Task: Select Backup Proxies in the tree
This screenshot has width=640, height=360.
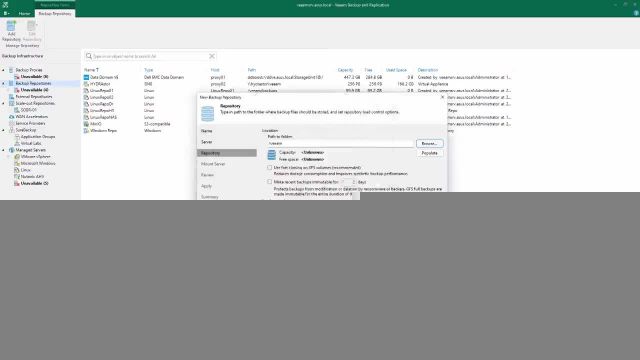Action: [x=29, y=70]
